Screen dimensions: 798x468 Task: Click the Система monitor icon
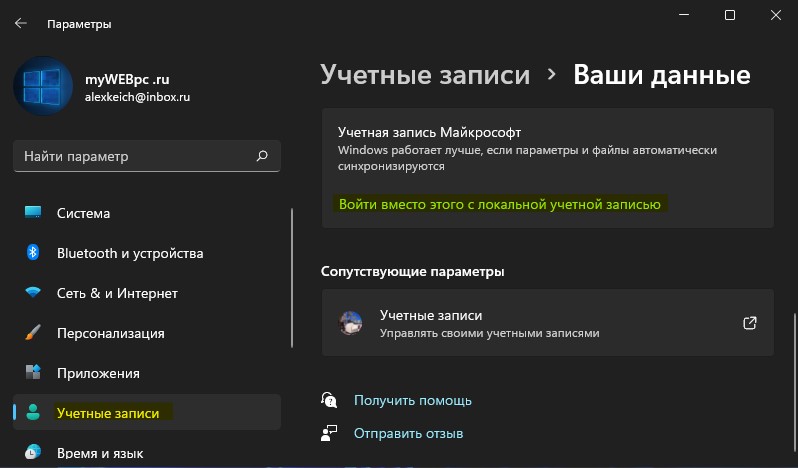[x=33, y=213]
